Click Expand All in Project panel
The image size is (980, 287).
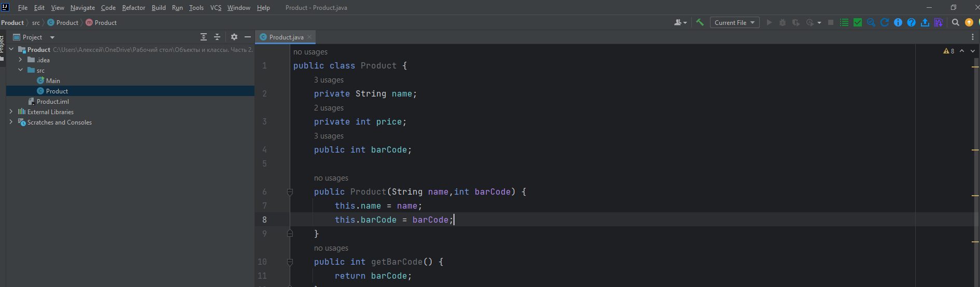point(204,37)
